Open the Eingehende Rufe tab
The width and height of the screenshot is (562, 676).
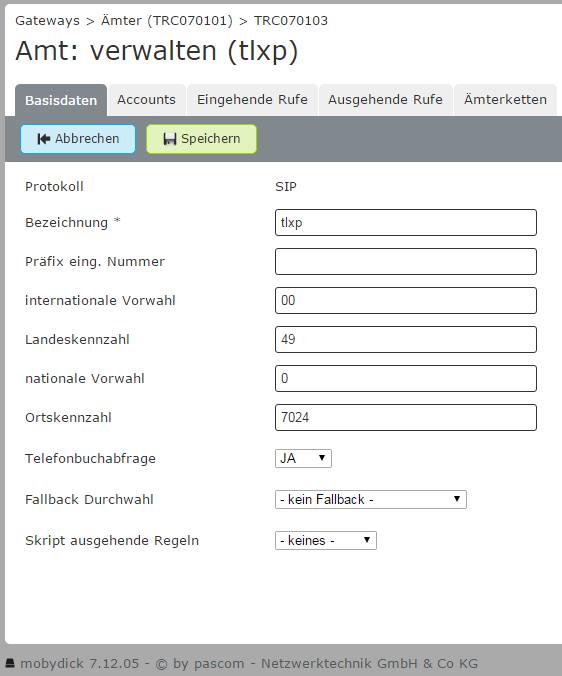252,100
